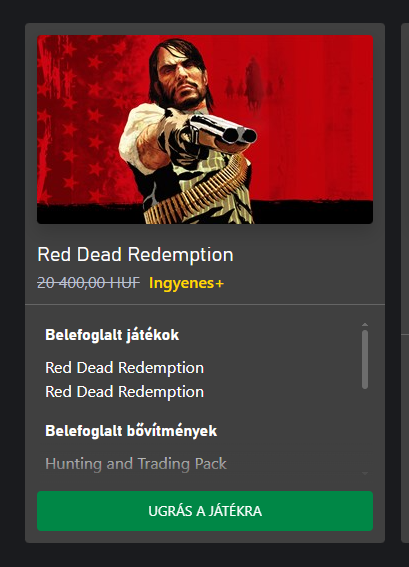The width and height of the screenshot is (409, 567).
Task: Click the Belefoglalt bővítmények section heading
Action: 131,431
